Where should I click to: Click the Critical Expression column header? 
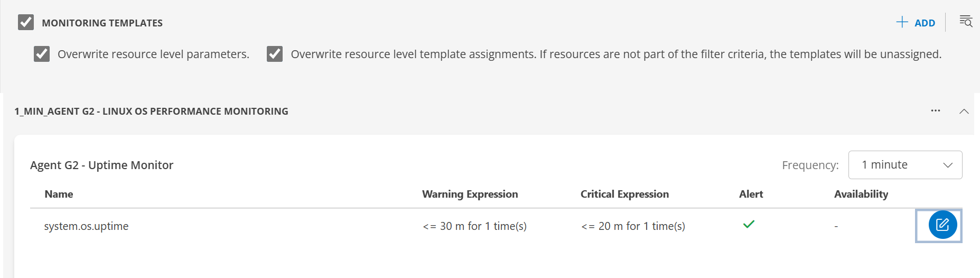coord(624,194)
